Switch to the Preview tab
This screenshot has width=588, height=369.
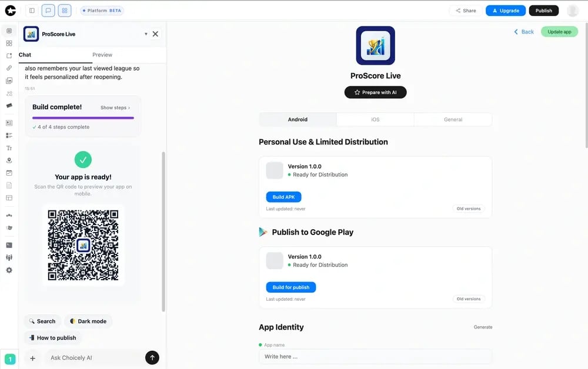pos(102,55)
